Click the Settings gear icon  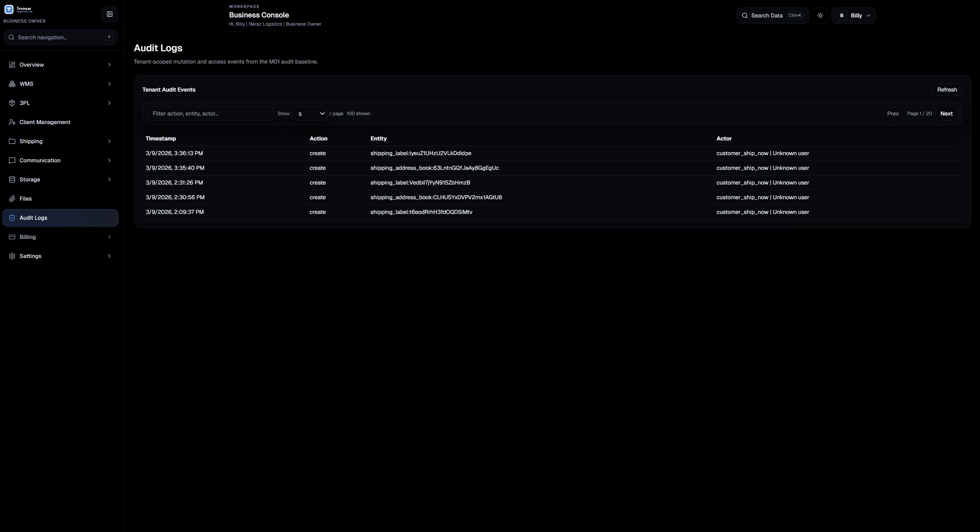12,256
